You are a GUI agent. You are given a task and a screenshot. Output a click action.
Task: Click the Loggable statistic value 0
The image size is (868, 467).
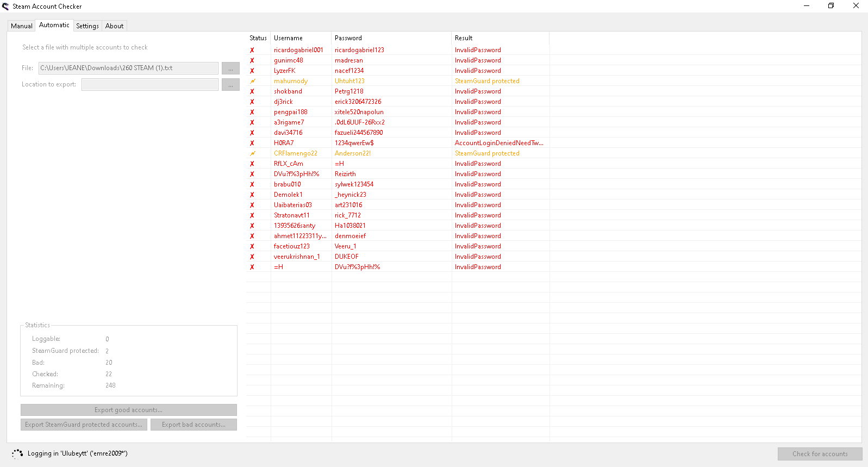click(x=107, y=339)
